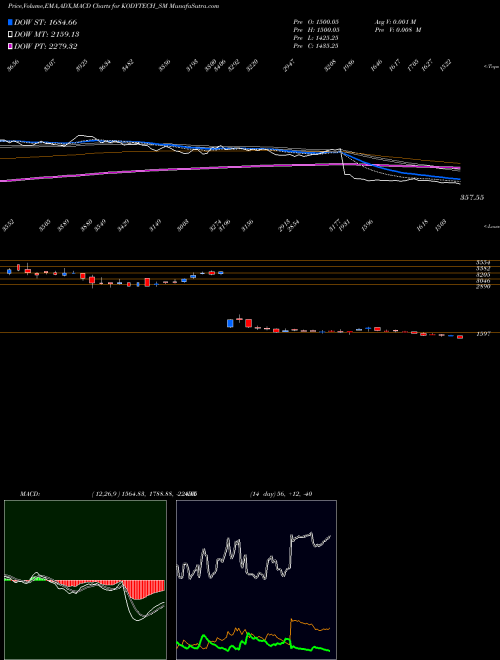The image size is (500, 660).
Task: Click the chart title mentioning KODYTECH_SM
Action: coord(114,6)
